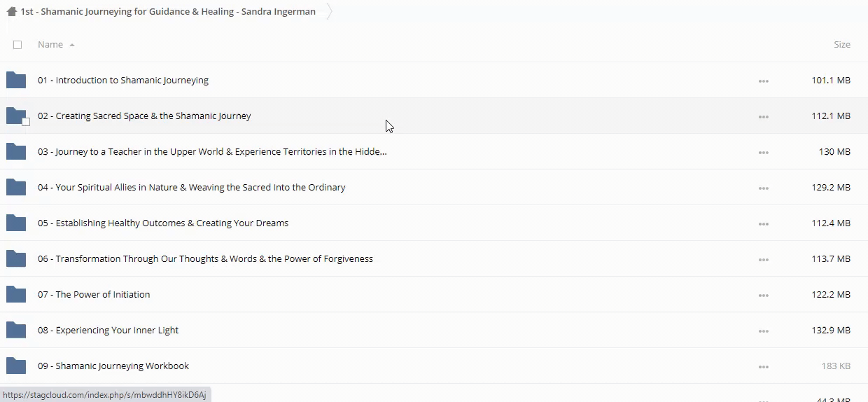Open the three-dot menu for 02 - Creating Sacred Space
Screen dimensions: 868x402
pos(763,117)
